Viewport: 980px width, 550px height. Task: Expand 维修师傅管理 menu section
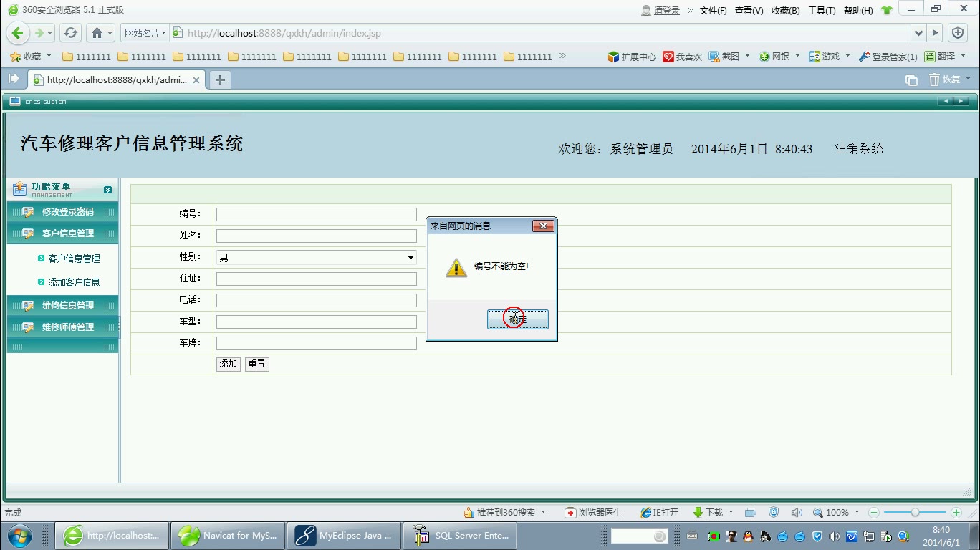[x=62, y=327]
